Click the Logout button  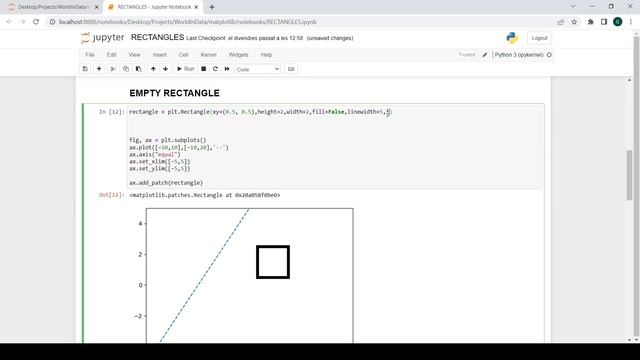[x=539, y=38]
